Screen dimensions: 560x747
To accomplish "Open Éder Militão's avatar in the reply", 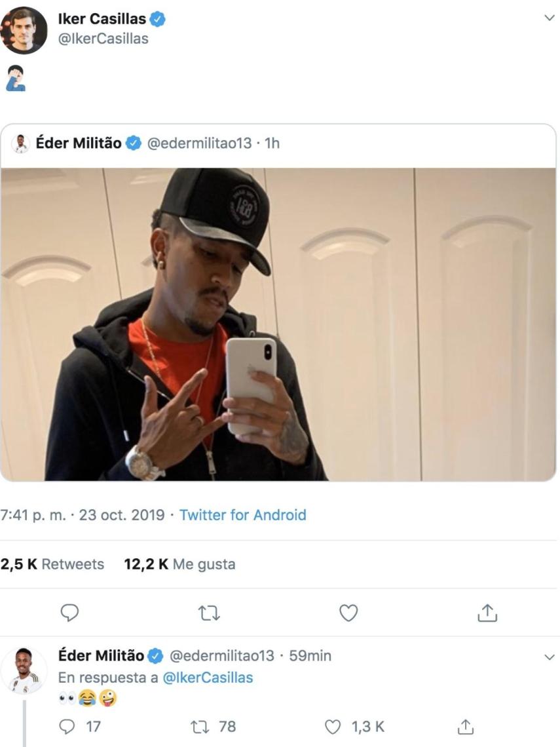I will (24, 669).
